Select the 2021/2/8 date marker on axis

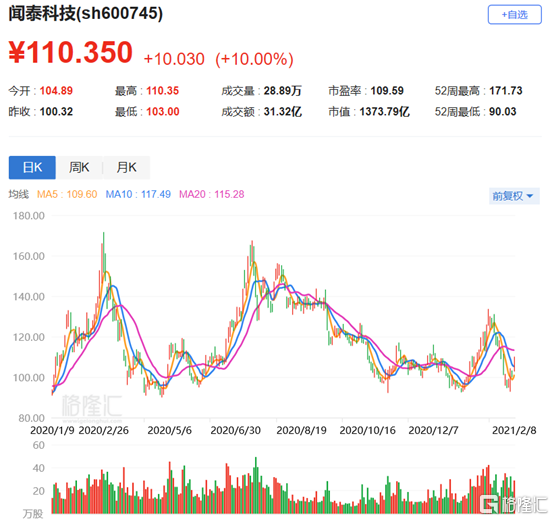(x=514, y=431)
